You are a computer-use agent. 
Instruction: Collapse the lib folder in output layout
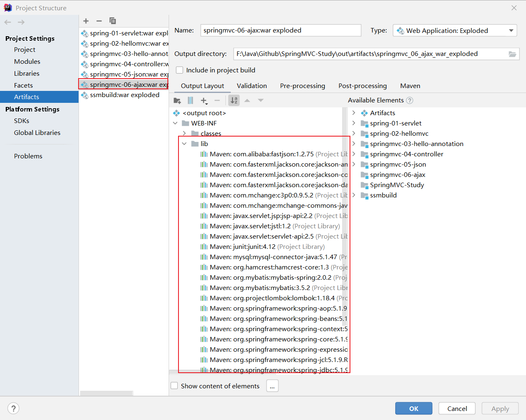pos(184,144)
